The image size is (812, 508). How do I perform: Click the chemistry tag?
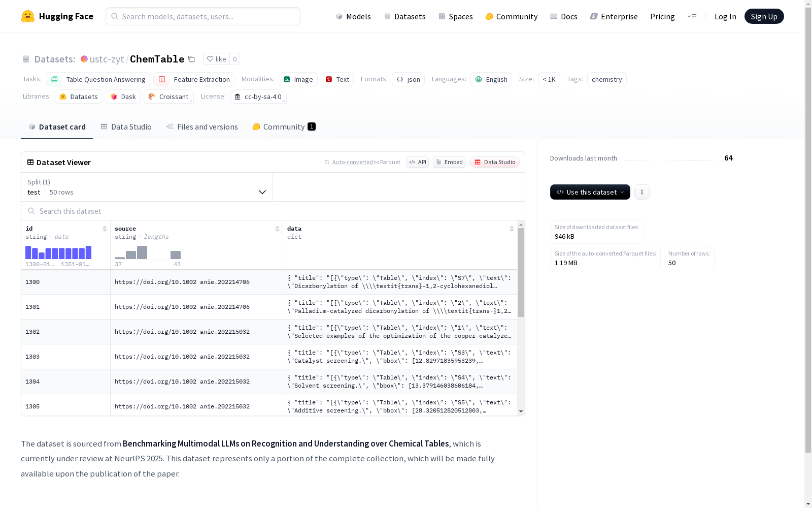pyautogui.click(x=606, y=79)
